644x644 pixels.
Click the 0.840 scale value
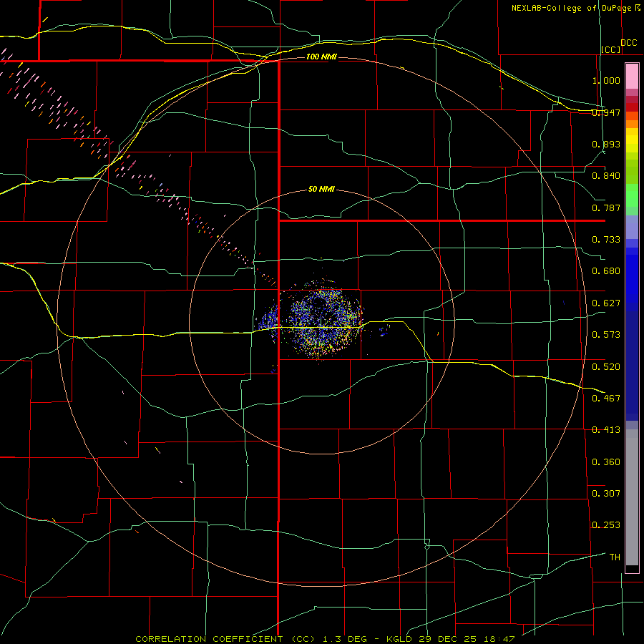click(606, 176)
